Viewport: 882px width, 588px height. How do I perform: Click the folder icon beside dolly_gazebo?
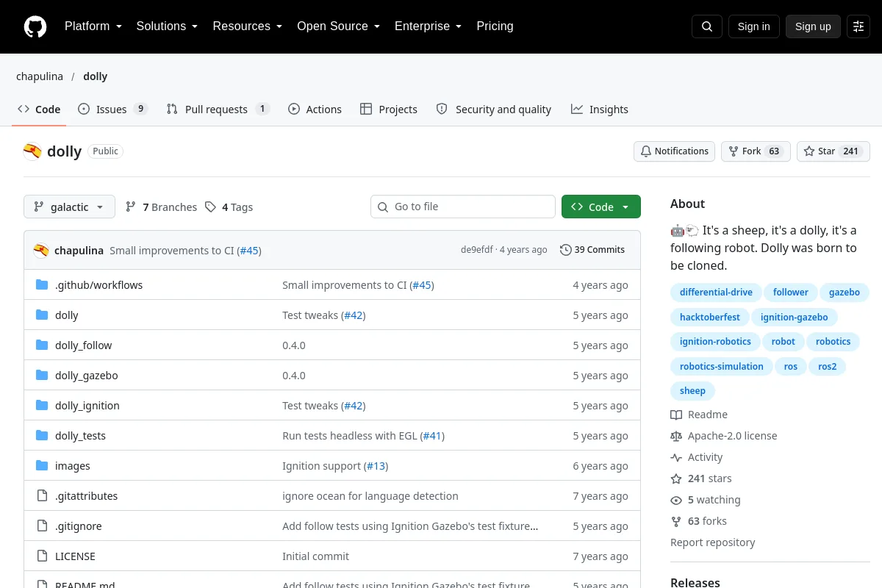pos(42,376)
